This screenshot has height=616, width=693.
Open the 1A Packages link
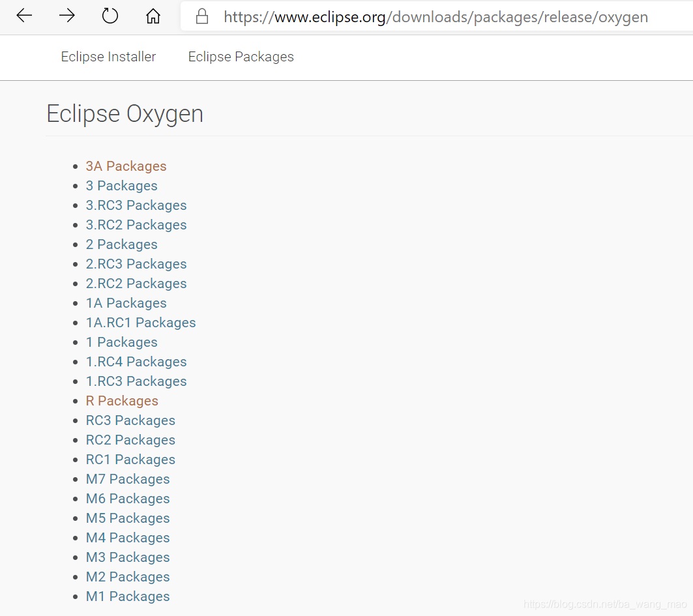[x=126, y=303]
